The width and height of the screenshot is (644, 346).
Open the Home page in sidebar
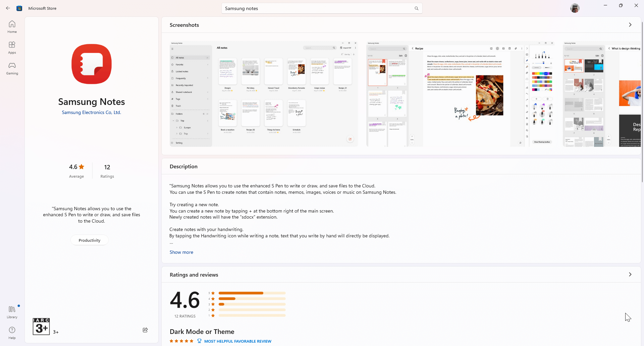click(x=12, y=27)
